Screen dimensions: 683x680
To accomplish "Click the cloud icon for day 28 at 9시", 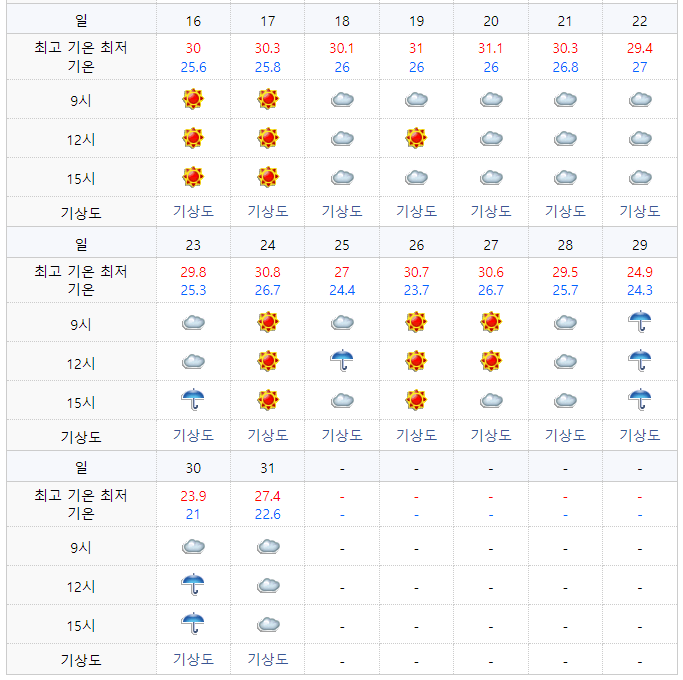I will [x=565, y=323].
